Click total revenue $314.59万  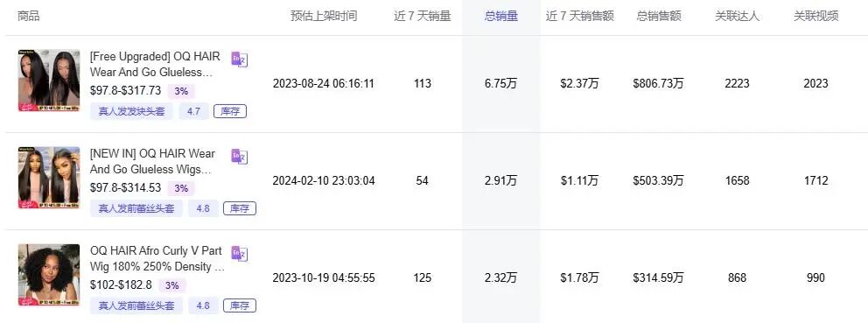pos(659,277)
